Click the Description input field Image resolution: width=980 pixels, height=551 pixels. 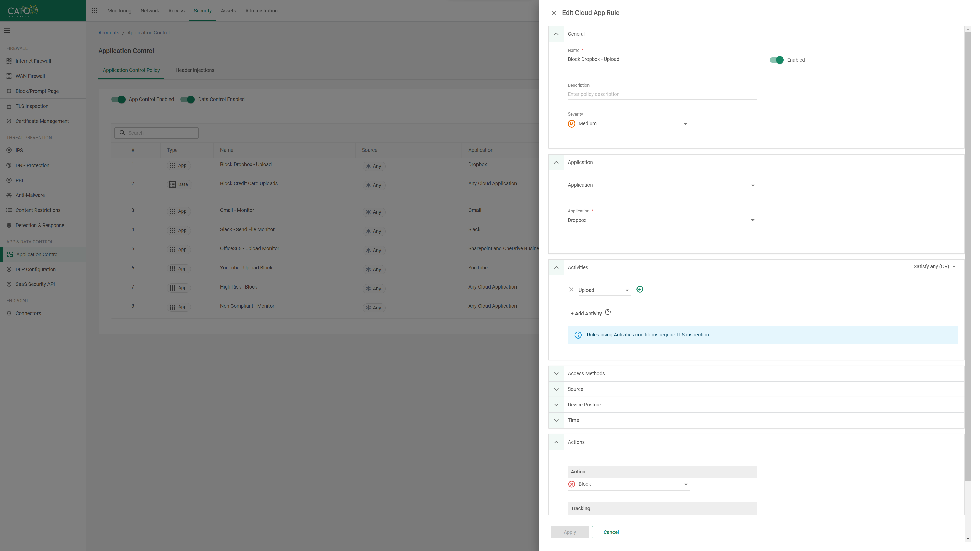pyautogui.click(x=662, y=94)
